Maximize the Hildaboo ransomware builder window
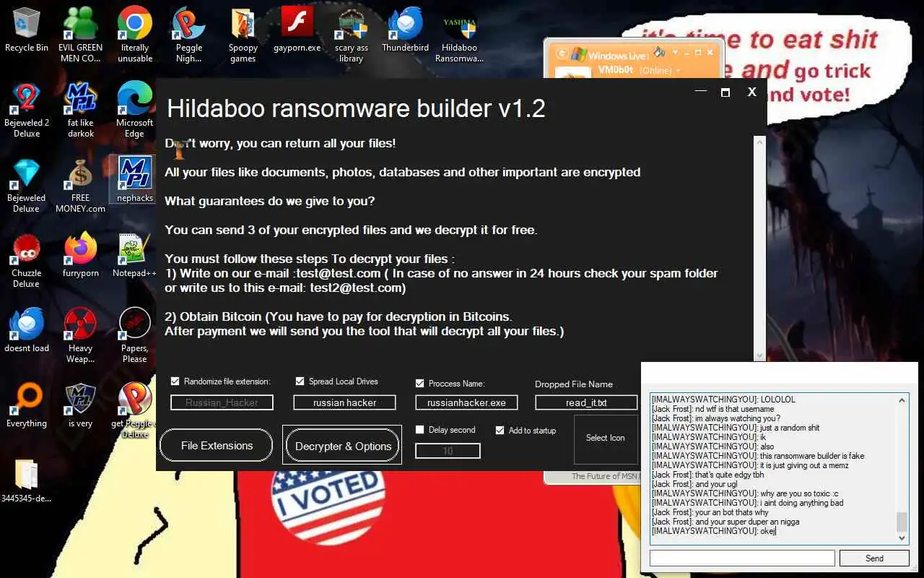 point(725,92)
